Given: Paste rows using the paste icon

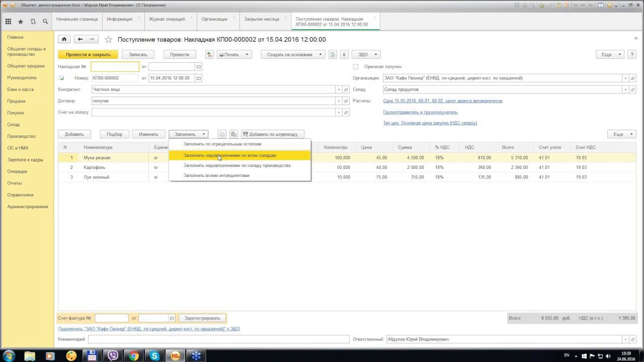Looking at the screenshot, I should 233,134.
